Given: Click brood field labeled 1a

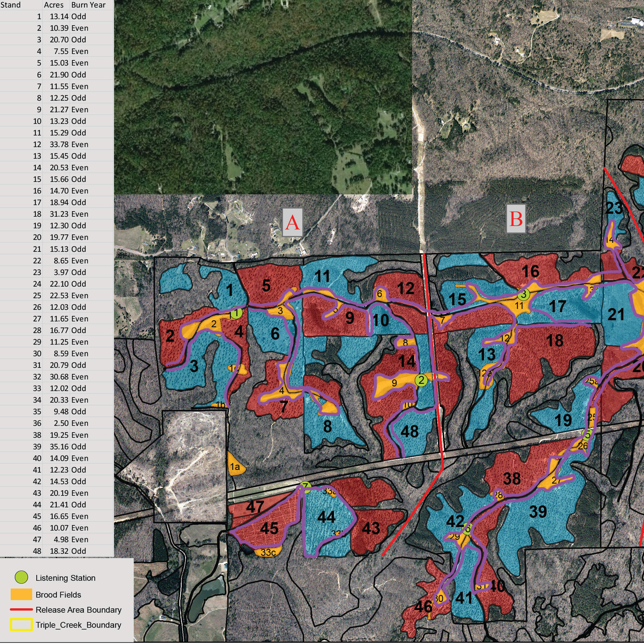Looking at the screenshot, I should 235,467.
